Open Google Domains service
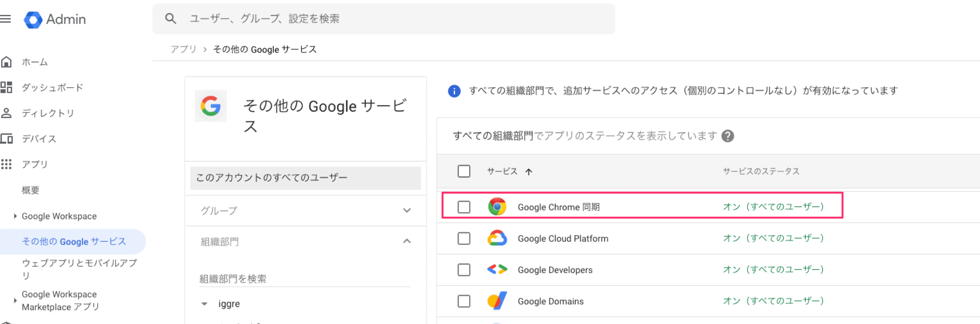This screenshot has width=980, height=324. (550, 301)
